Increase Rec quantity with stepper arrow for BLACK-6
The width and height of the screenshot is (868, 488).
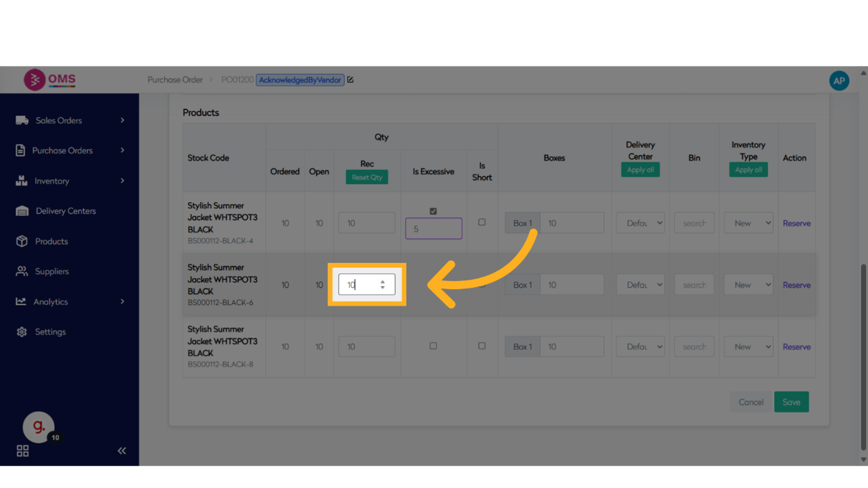[383, 282]
